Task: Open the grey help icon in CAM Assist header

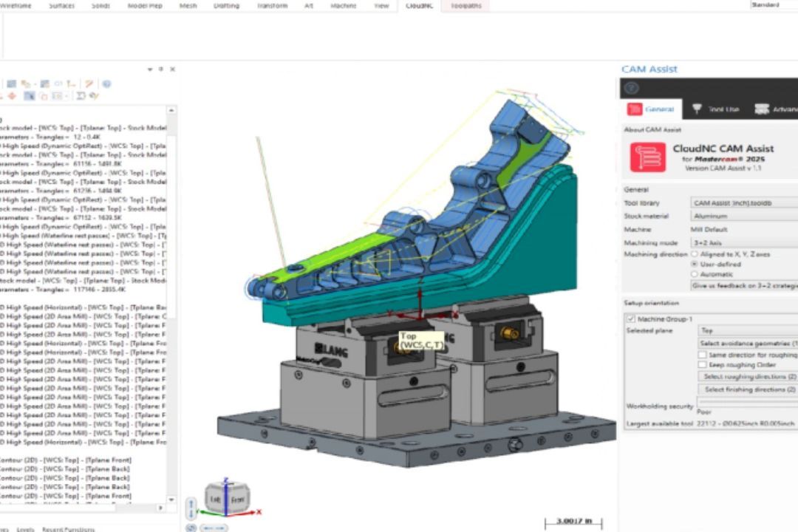Action: pos(632,88)
